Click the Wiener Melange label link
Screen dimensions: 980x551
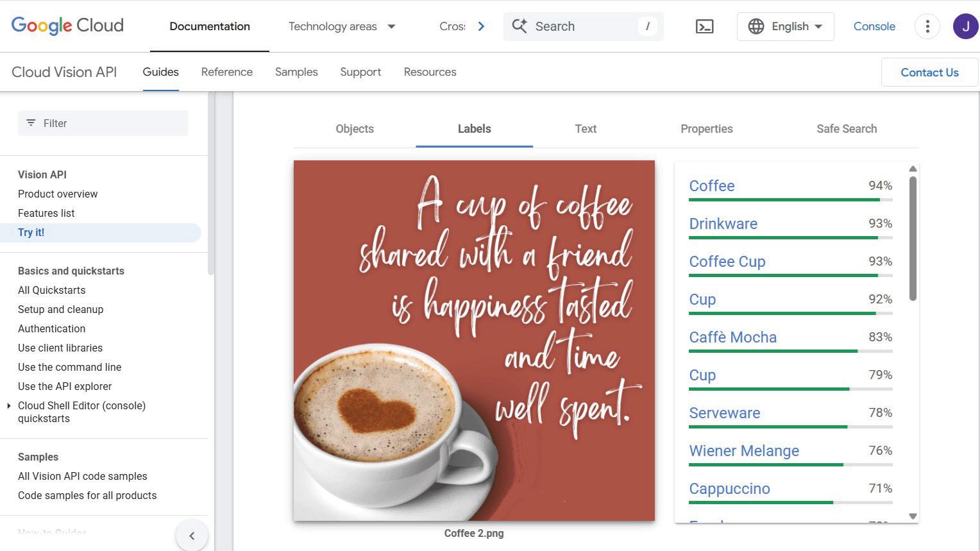(744, 451)
